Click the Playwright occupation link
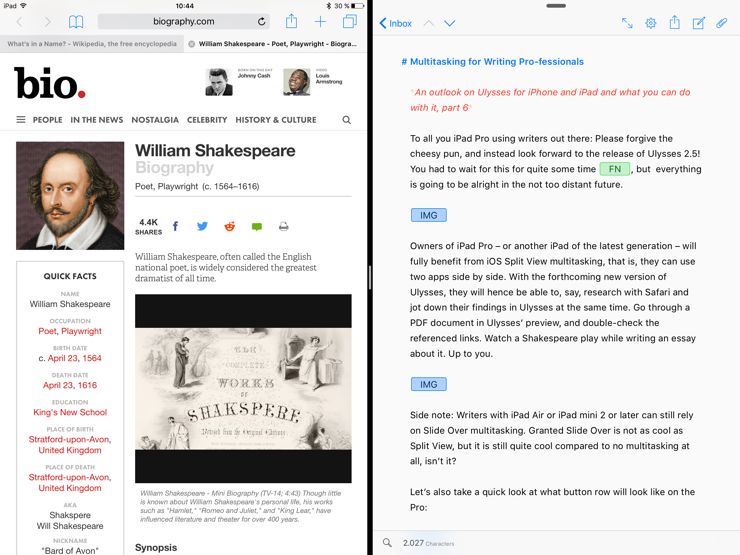Viewport: 740px width, 555px height. coord(81,331)
